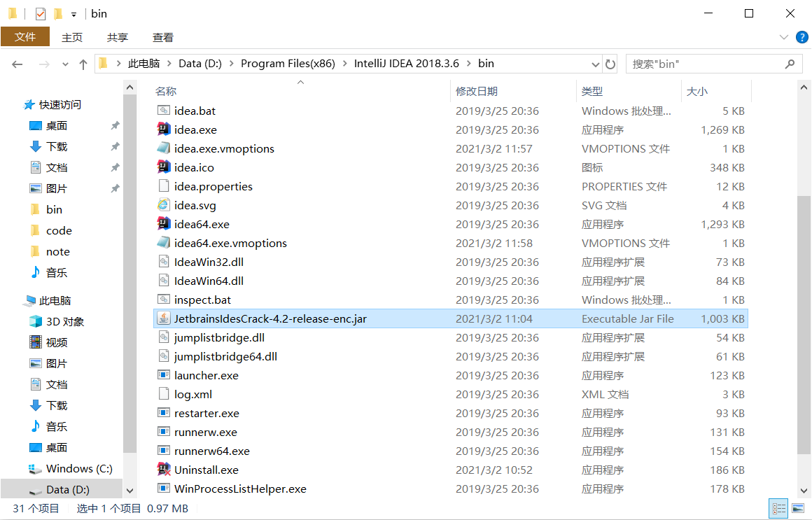Click the forward navigation arrow
This screenshot has height=520, width=812.
[x=45, y=64]
